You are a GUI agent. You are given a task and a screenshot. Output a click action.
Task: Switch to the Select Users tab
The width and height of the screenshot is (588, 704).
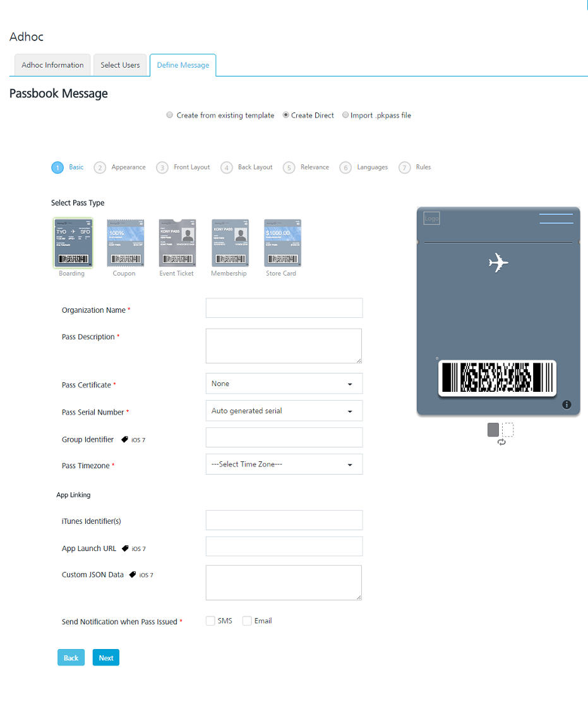click(x=120, y=64)
